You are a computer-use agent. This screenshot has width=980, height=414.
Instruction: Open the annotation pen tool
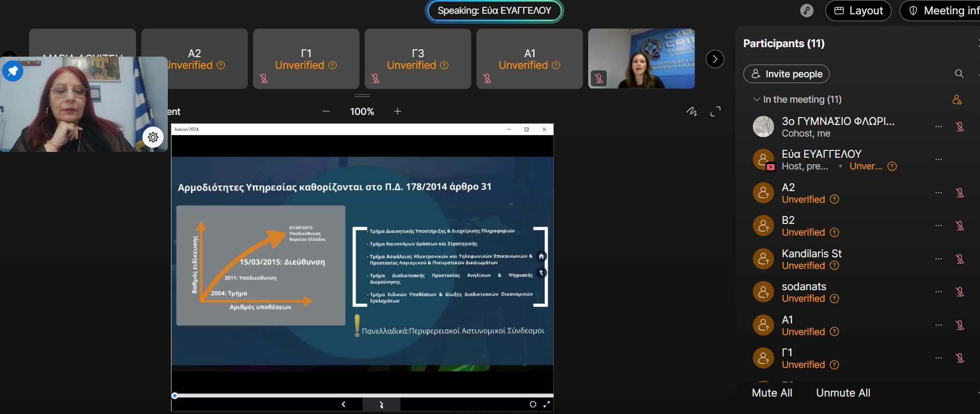click(x=691, y=112)
